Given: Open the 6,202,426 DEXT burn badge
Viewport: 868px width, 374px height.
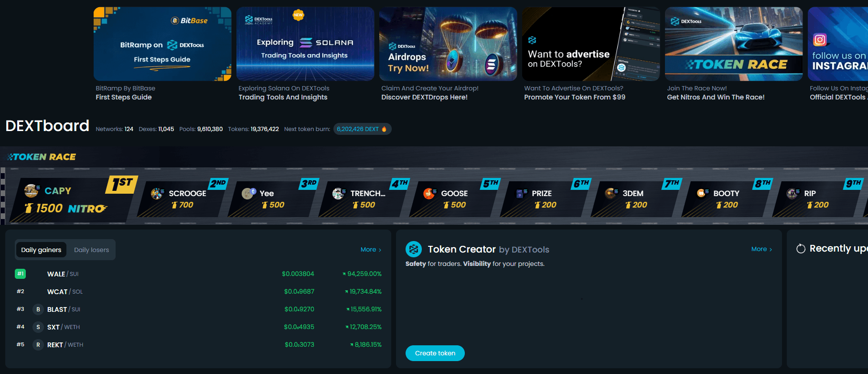Looking at the screenshot, I should tap(363, 129).
